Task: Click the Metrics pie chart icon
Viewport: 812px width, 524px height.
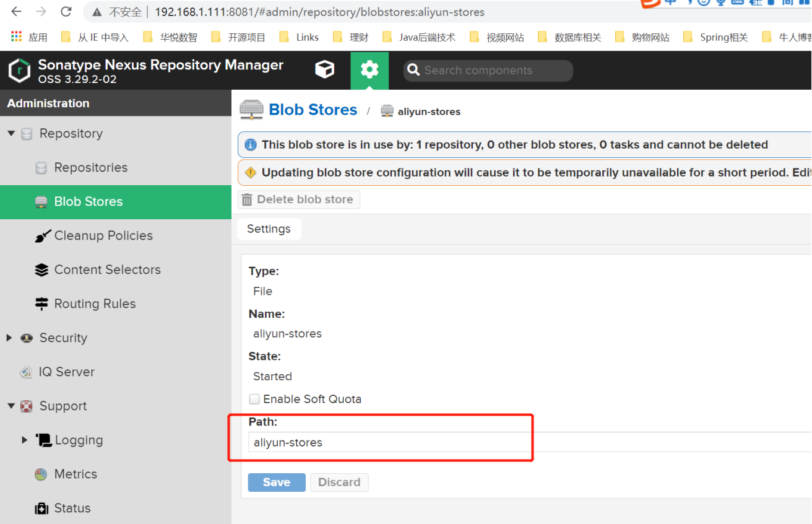Action: [x=41, y=474]
